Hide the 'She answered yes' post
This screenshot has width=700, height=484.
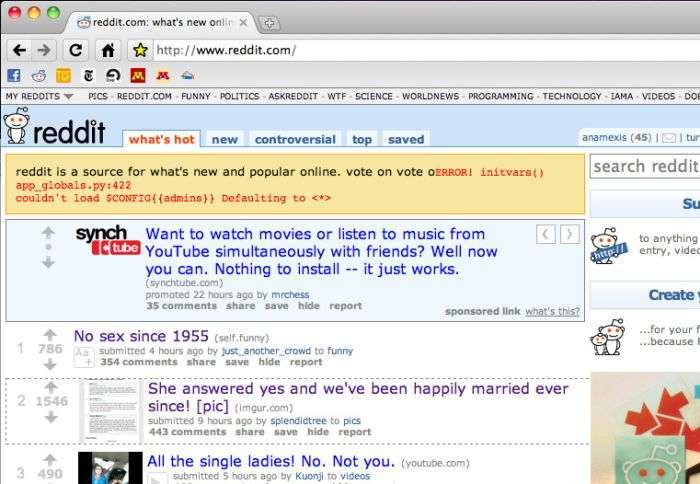(x=318, y=432)
